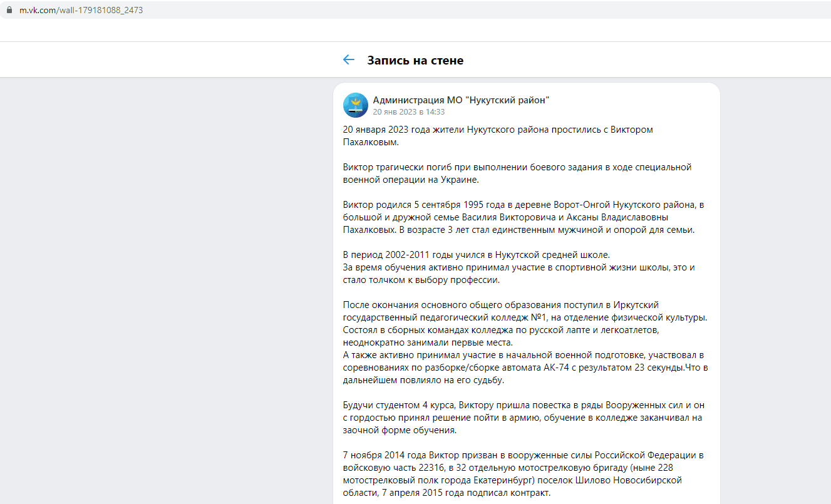Click the line "неоднократно занимали первые места."

coord(428,342)
